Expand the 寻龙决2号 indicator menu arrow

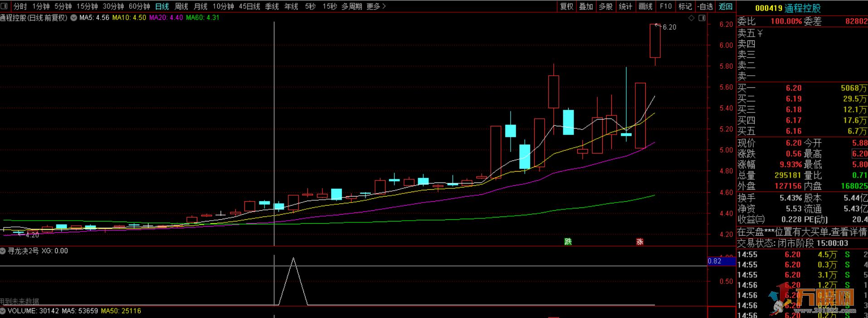coord(3,251)
